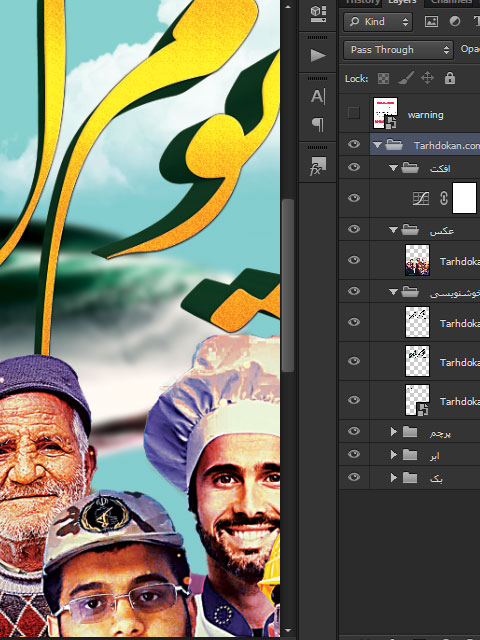Click Lock position move icon

[427, 78]
